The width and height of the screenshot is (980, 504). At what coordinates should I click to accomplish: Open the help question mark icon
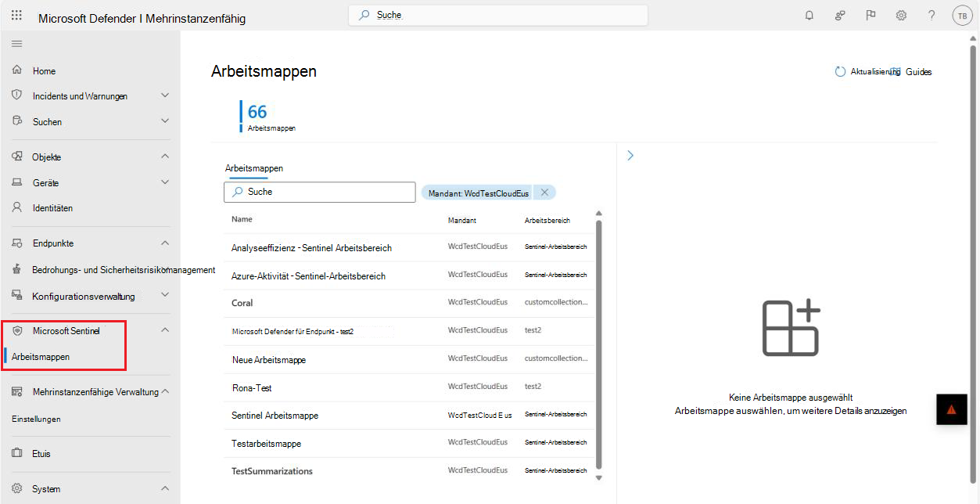[x=932, y=15]
